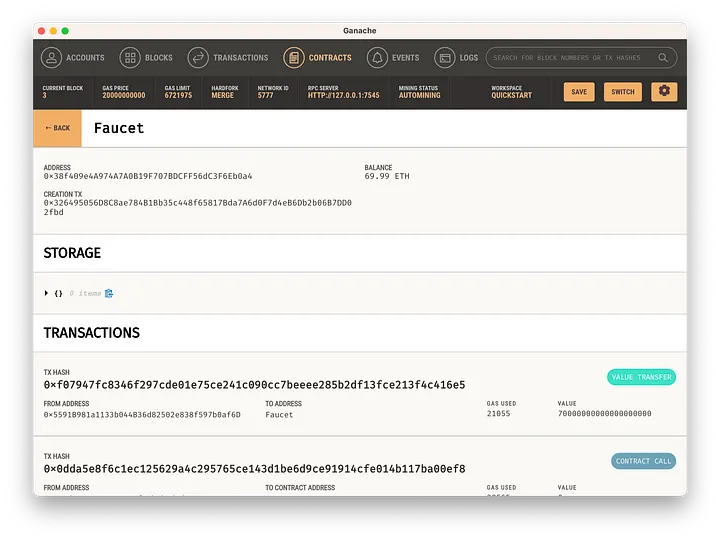Click the Accounts person icon
Image resolution: width=720 pixels, height=540 pixels.
click(51, 58)
